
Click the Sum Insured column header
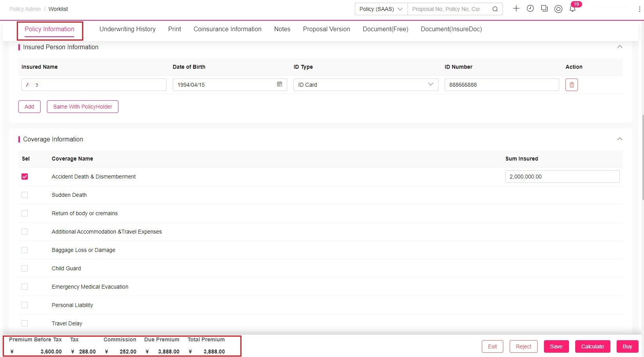coord(522,159)
